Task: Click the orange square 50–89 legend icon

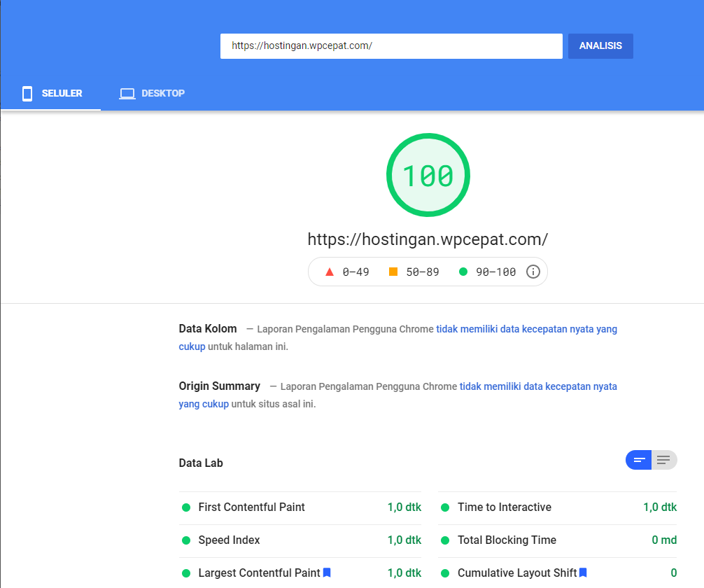Action: tap(393, 272)
